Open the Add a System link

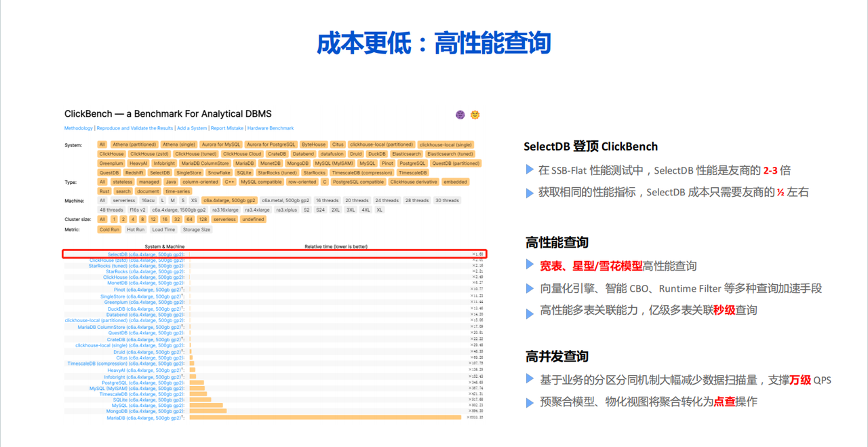pyautogui.click(x=192, y=128)
